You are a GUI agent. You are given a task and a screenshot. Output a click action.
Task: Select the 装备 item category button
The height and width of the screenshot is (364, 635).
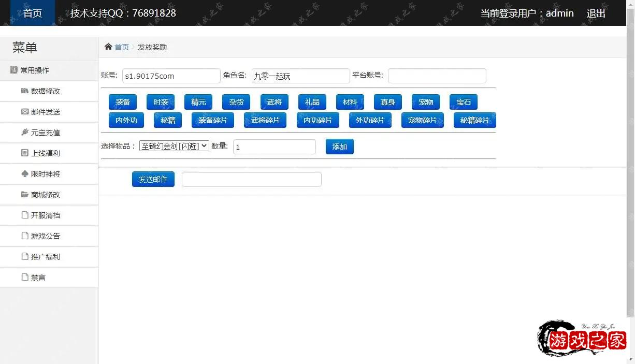[x=123, y=102]
